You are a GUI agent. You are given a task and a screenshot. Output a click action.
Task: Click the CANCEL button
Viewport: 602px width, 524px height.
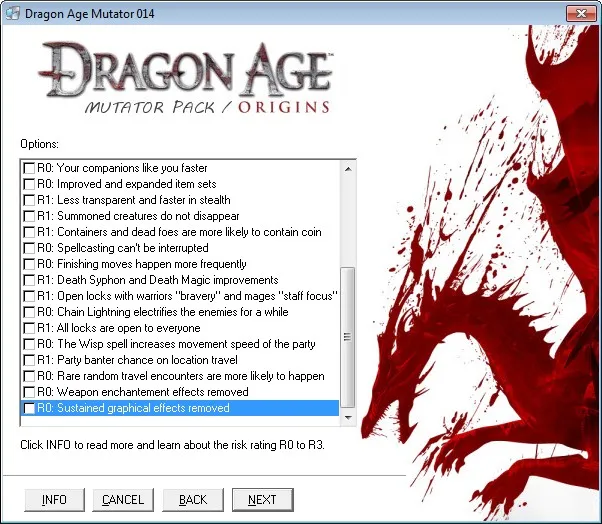coord(123,500)
